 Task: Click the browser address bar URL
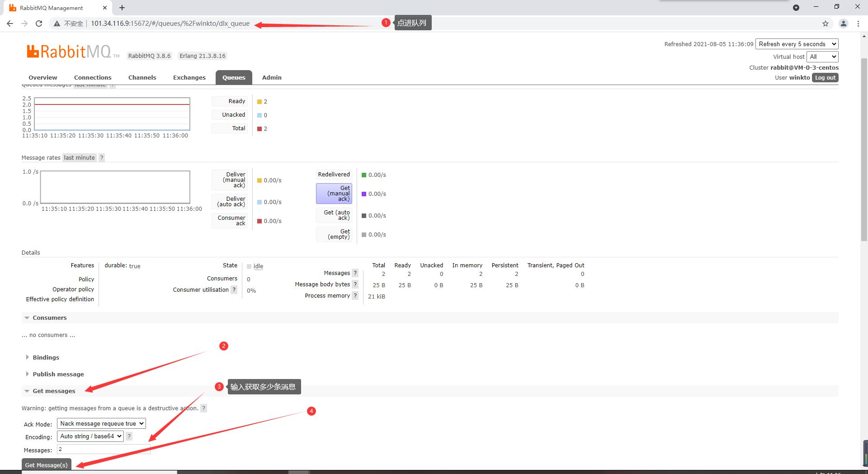pos(170,24)
